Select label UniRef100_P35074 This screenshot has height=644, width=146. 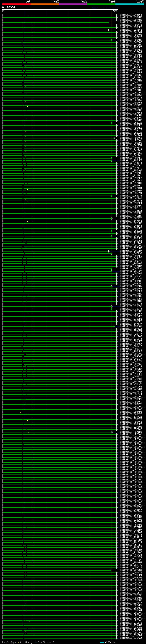[x=131, y=308]
